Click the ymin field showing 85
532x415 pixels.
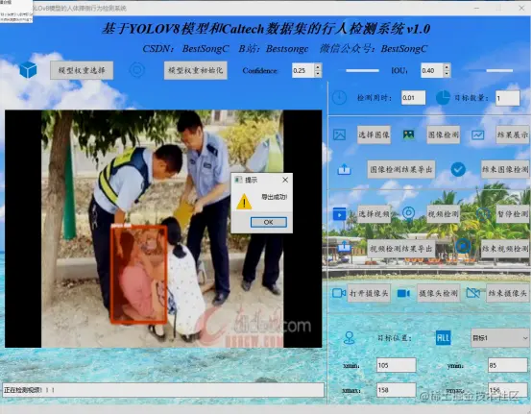pyautogui.click(x=508, y=365)
